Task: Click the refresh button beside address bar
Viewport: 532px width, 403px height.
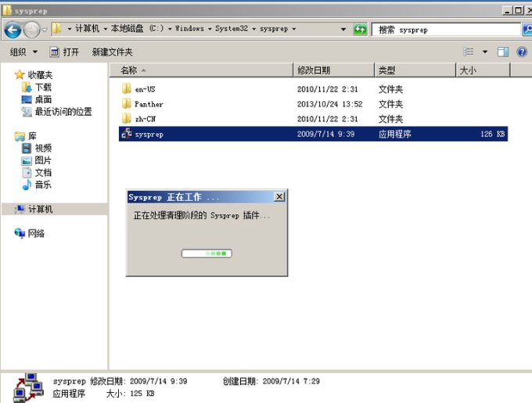Action: 360,30
